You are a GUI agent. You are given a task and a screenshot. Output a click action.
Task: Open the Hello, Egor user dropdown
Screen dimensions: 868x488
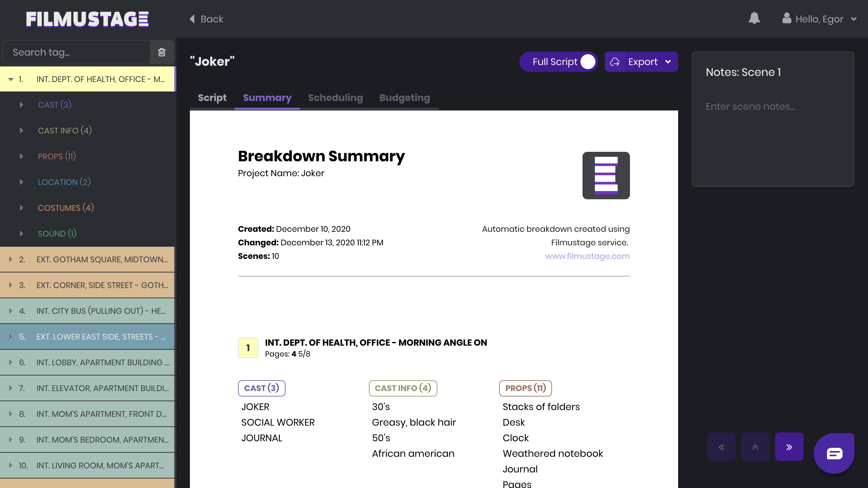click(x=819, y=19)
